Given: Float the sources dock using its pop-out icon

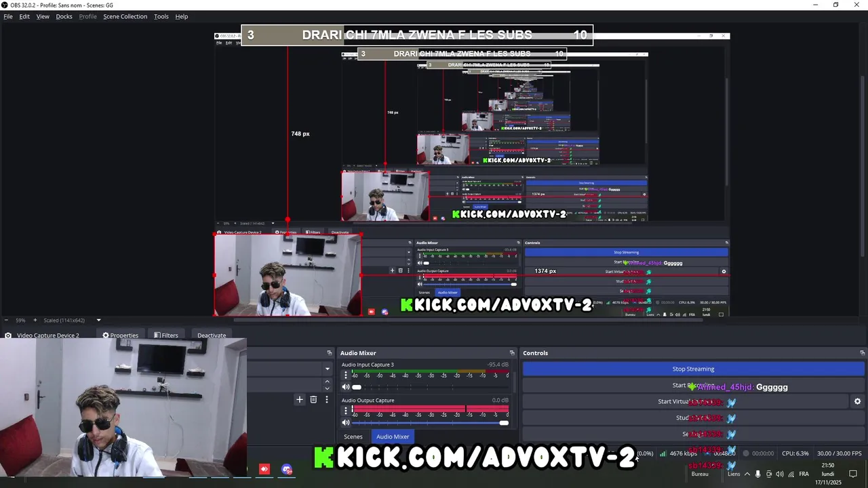Looking at the screenshot, I should coord(330,353).
